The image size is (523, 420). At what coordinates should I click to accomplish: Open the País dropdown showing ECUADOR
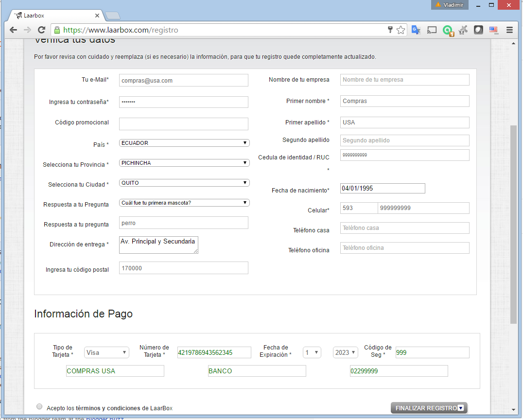pos(184,143)
